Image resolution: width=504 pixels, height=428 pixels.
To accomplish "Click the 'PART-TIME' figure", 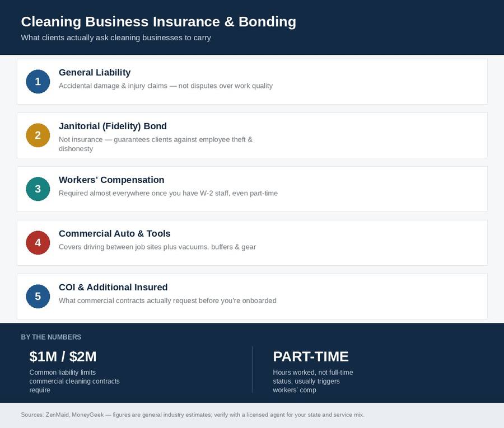I will tap(311, 356).
